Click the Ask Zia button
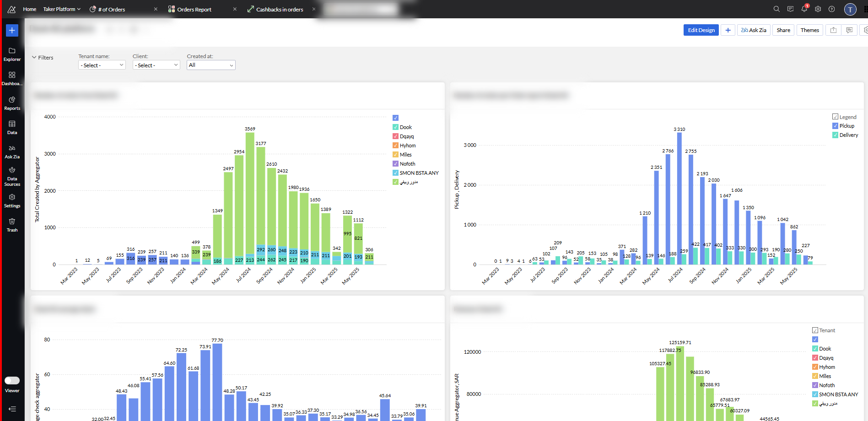Screen dimensions: 868x421 [754, 30]
